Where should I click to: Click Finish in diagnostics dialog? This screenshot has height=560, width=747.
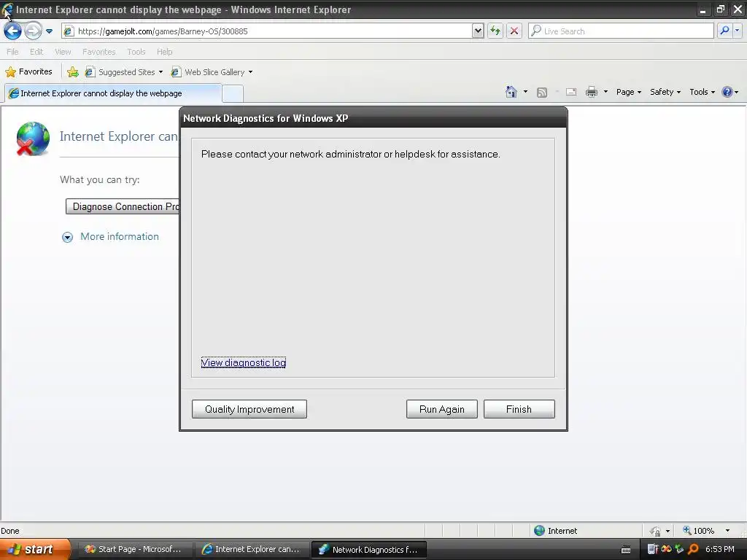pyautogui.click(x=519, y=409)
